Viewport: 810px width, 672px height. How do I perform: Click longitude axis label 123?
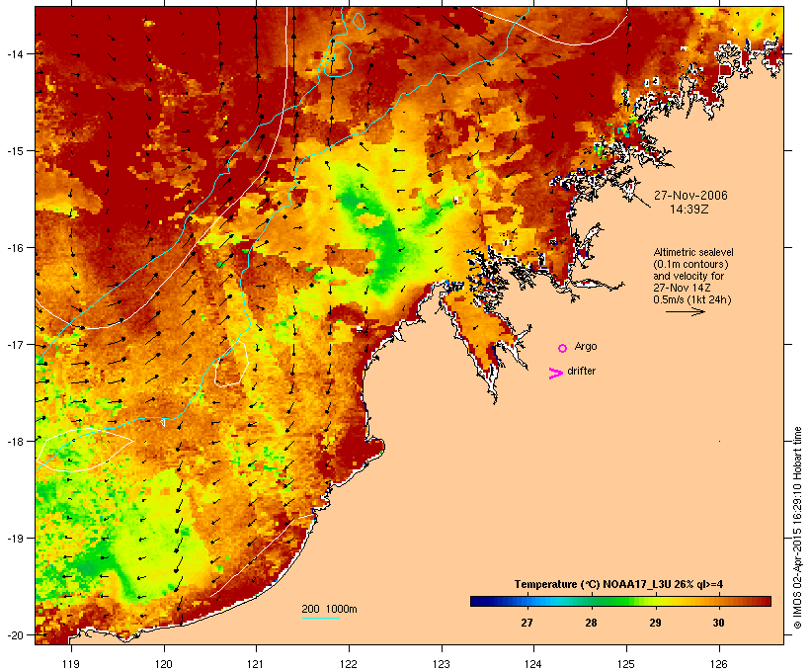coord(442,664)
